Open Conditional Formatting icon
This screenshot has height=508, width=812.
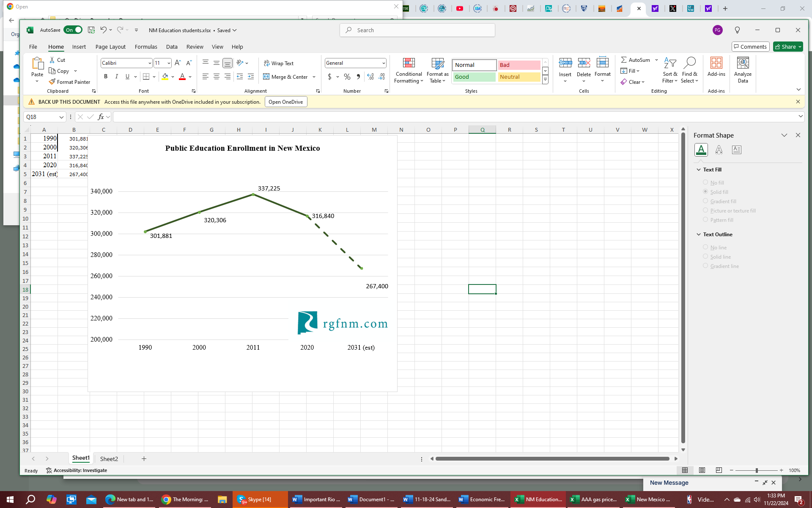(409, 63)
